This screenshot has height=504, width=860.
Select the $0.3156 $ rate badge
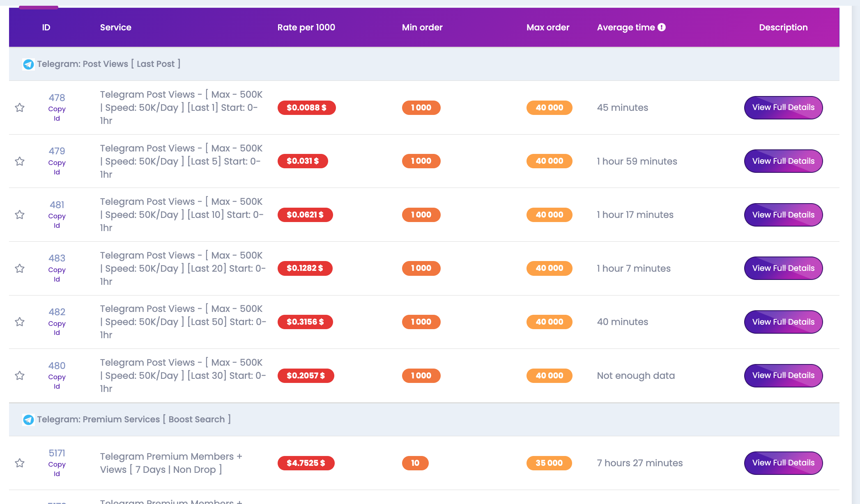305,322
